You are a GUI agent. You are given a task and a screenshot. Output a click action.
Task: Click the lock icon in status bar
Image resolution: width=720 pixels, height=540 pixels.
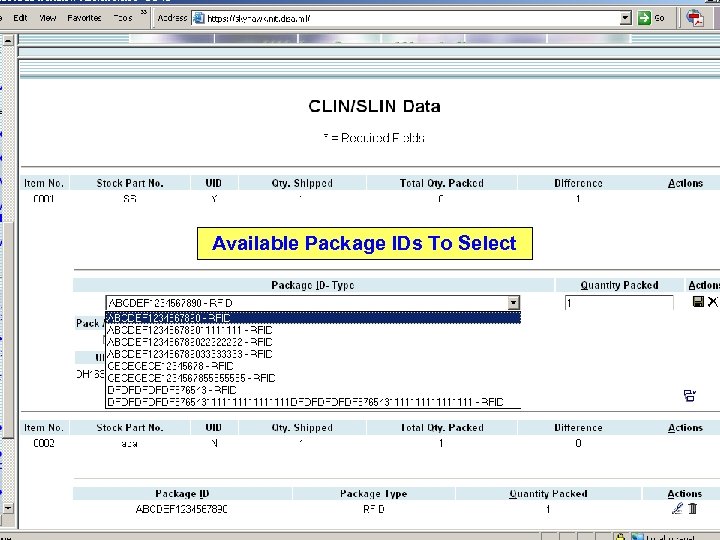coord(620,536)
